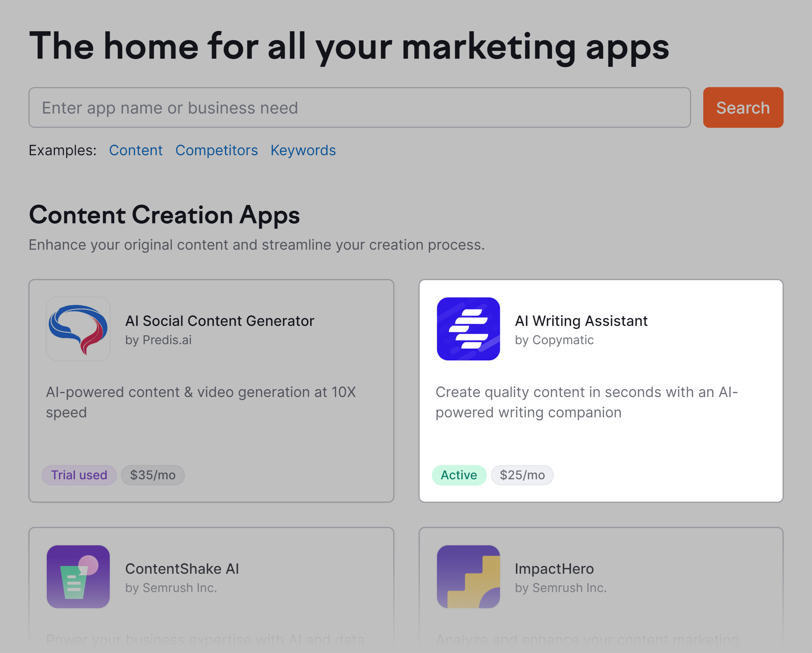Toggle the Active status on AI Writing Assistant
Image resolution: width=812 pixels, height=653 pixels.
pos(458,474)
